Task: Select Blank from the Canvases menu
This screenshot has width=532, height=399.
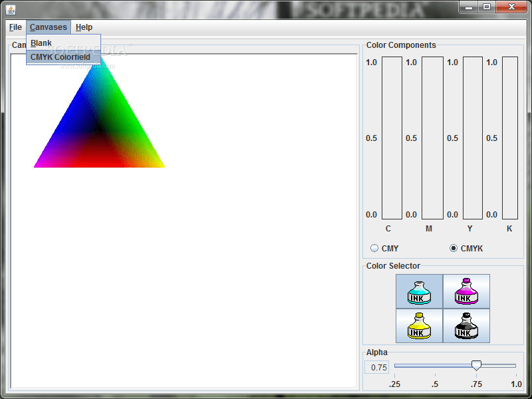Action: tap(41, 43)
